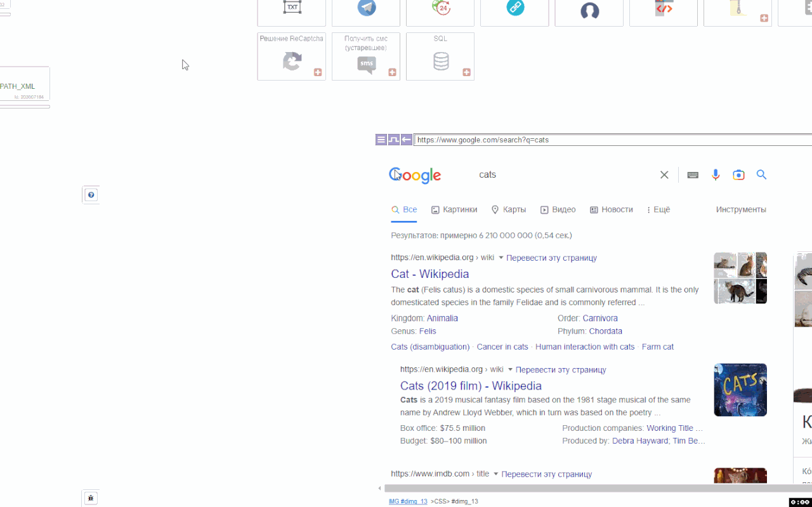Open Cats (disambiguation) sublink
This screenshot has width=812, height=507.
[x=430, y=347]
